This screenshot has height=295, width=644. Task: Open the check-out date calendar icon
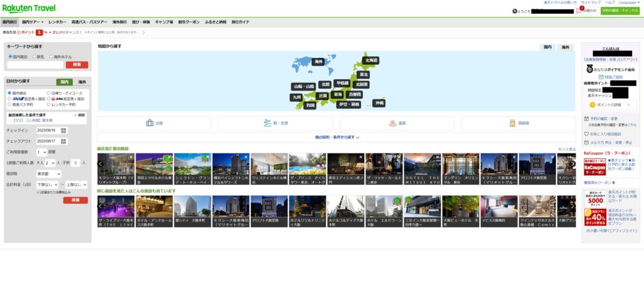[63, 141]
